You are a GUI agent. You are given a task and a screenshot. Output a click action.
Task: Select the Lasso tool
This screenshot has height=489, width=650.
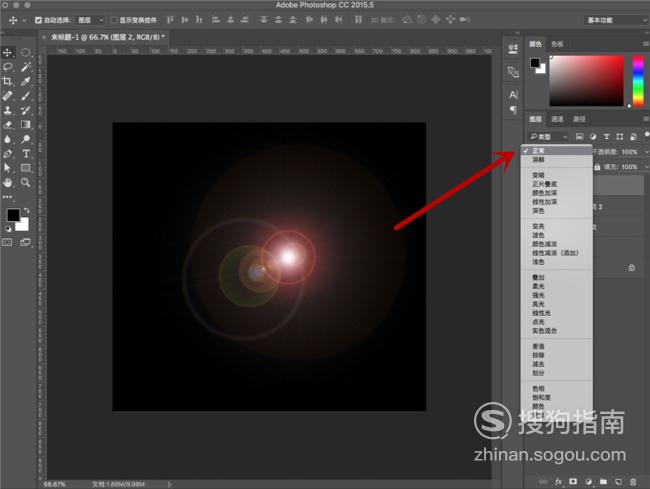point(7,67)
